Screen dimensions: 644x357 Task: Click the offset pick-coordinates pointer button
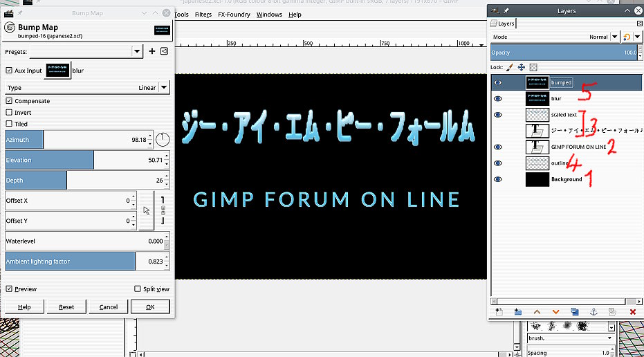coord(146,211)
